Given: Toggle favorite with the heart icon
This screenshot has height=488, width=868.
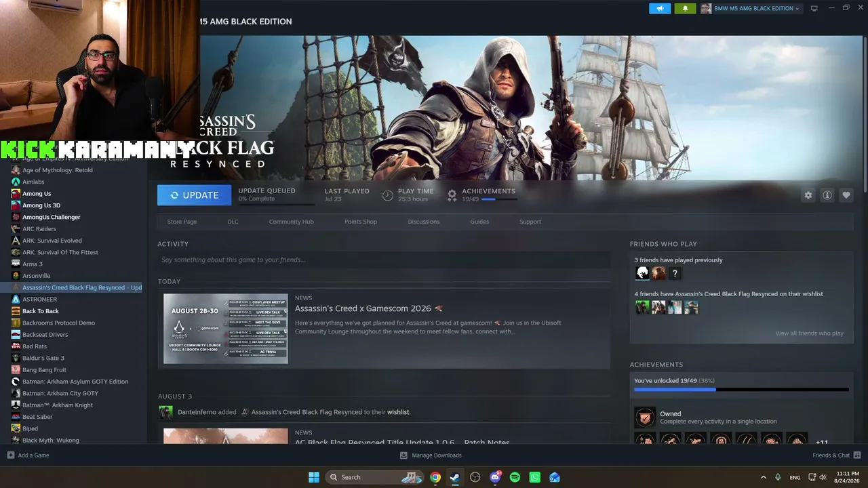Looking at the screenshot, I should 846,195.
